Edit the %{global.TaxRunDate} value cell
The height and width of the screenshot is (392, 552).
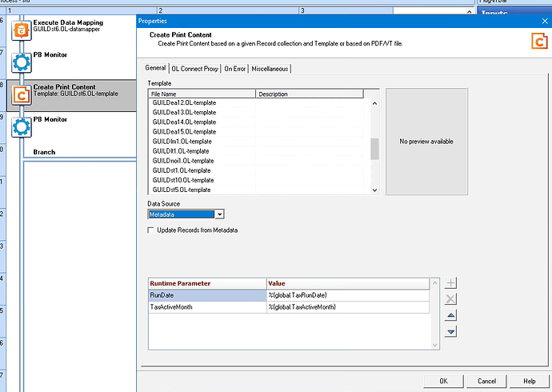coord(348,295)
